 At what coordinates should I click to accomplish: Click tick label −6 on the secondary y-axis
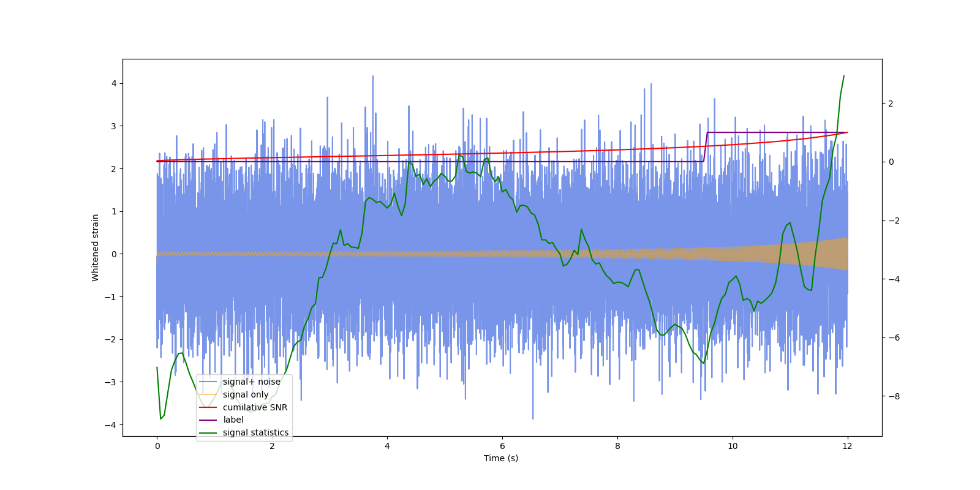893,338
